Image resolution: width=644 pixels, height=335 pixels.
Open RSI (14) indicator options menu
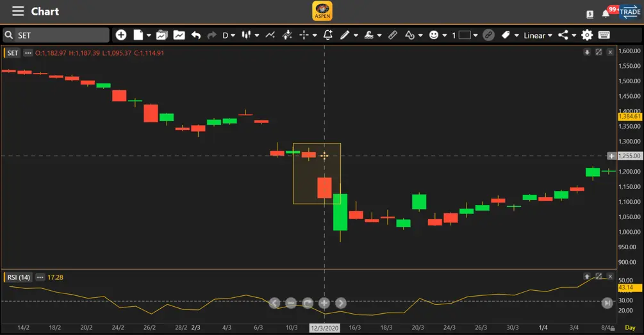tap(40, 277)
